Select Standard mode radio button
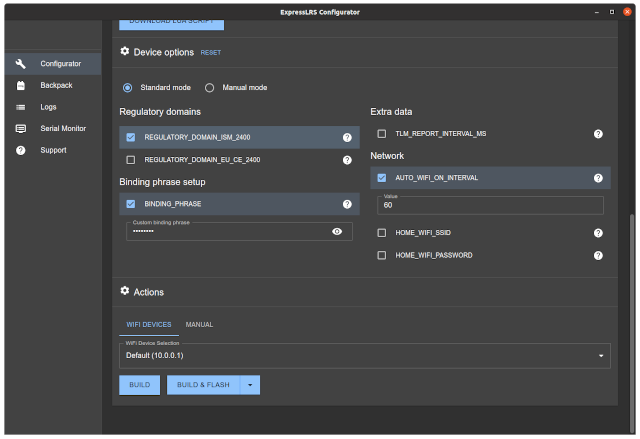Viewport: 640px width, 439px height. click(x=128, y=88)
